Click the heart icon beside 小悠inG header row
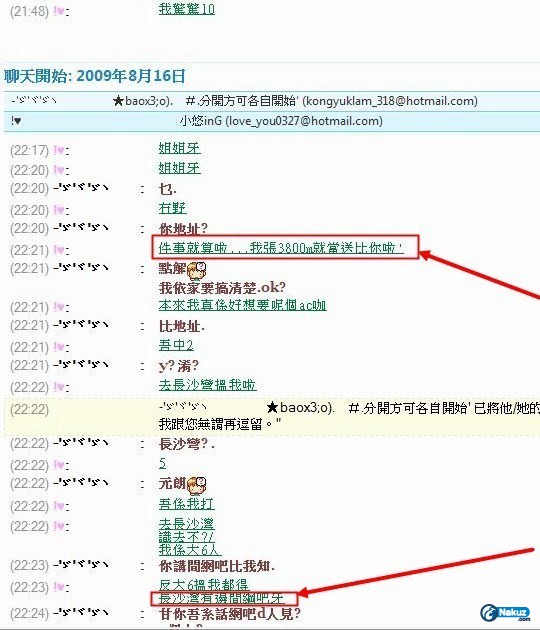 16,121
